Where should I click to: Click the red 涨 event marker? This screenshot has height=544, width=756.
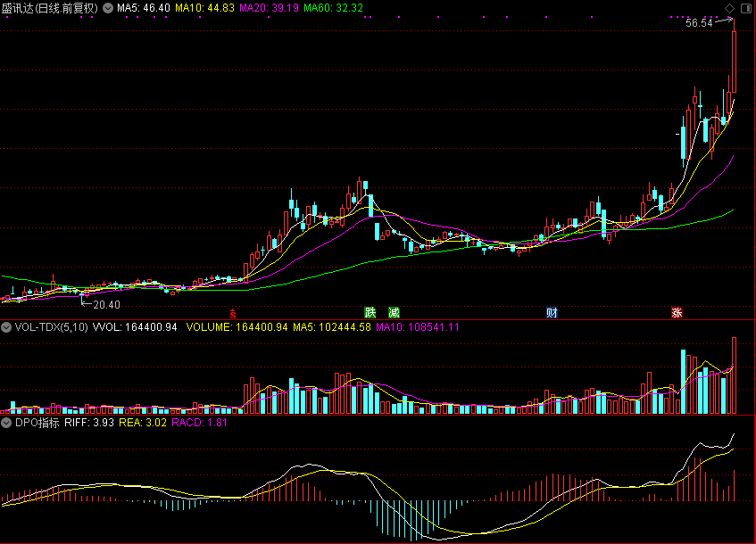677,313
